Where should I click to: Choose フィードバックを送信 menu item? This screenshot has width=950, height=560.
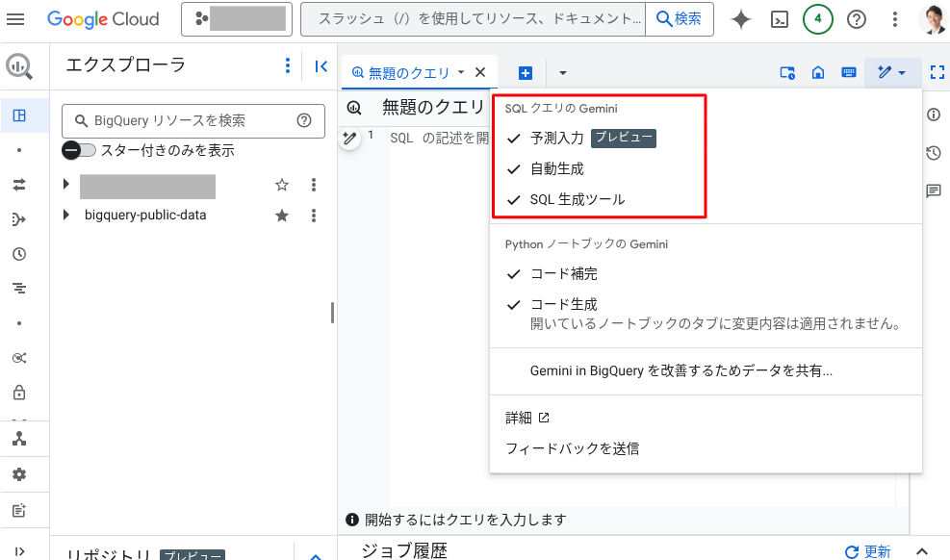click(706, 448)
